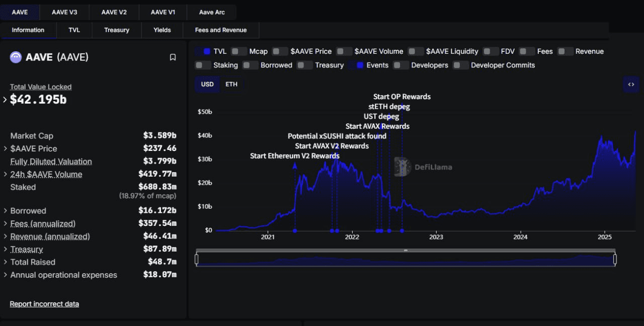Click the $48.7m Total Raised value
Screen dimensions: 644x326
(x=162, y=262)
